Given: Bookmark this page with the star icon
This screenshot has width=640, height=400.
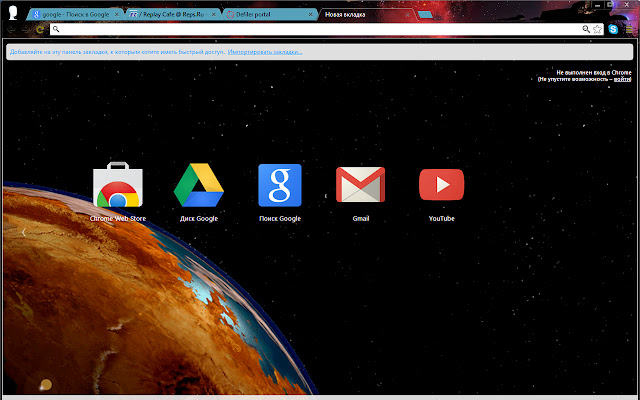Looking at the screenshot, I should 598,29.
